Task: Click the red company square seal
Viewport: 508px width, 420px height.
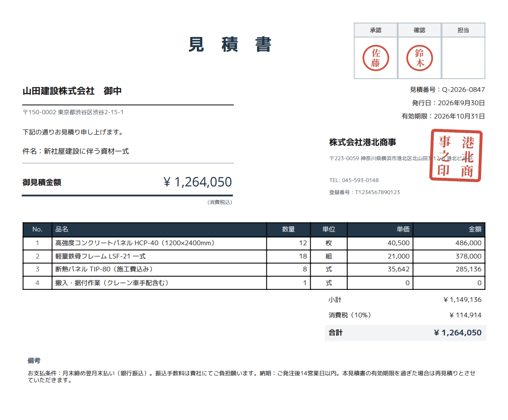Action: point(456,155)
